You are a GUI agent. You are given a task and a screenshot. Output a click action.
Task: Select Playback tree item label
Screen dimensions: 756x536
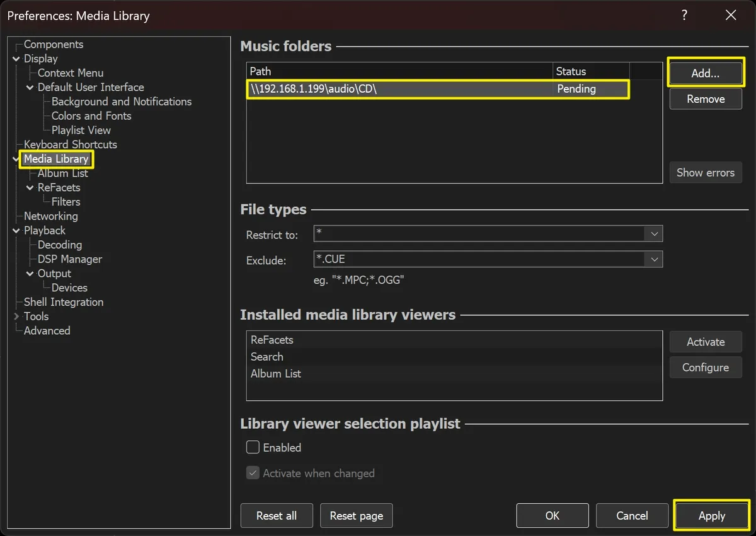tap(45, 231)
